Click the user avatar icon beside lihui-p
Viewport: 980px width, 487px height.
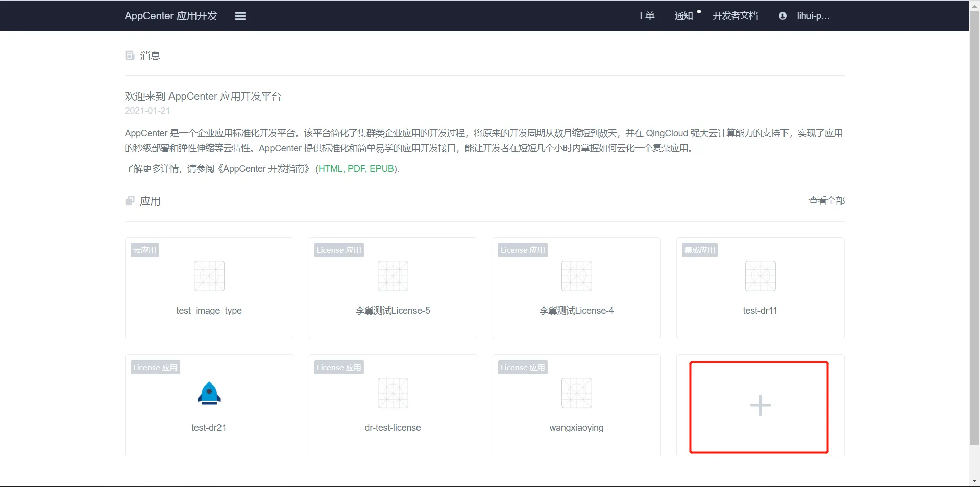point(782,16)
